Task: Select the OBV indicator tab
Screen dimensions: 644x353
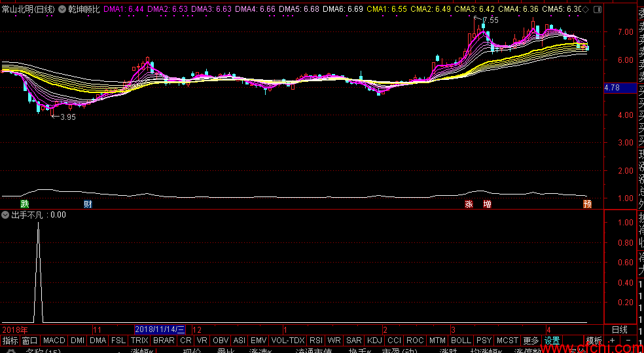Action: (x=221, y=341)
